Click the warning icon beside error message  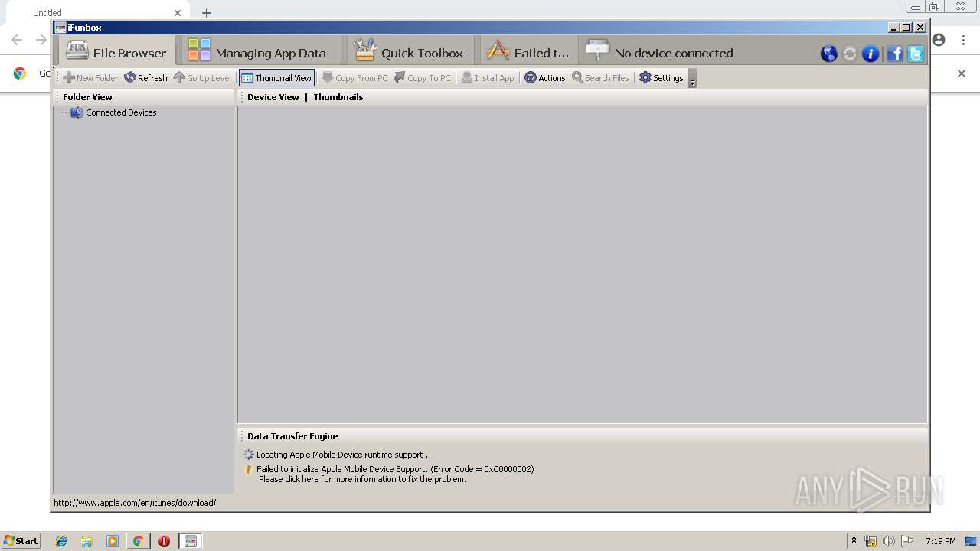point(248,469)
